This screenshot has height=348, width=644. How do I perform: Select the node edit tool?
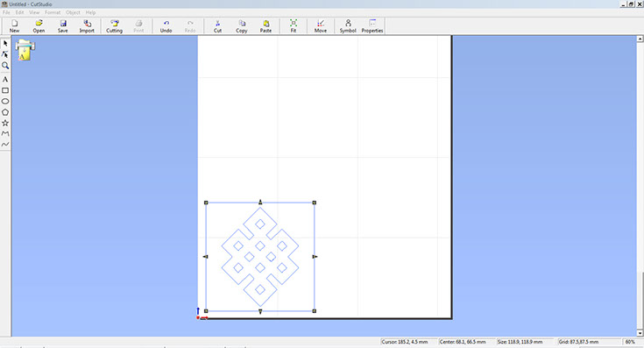point(5,54)
